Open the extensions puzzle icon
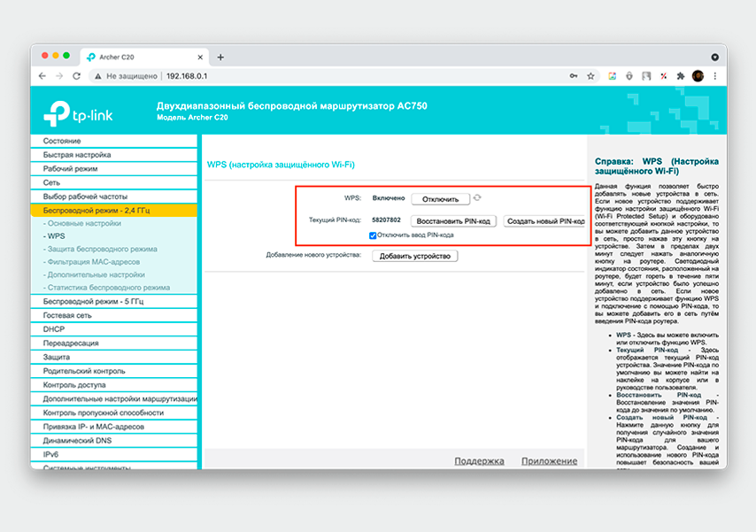Screen dimensions: 756x532 pos(681,76)
